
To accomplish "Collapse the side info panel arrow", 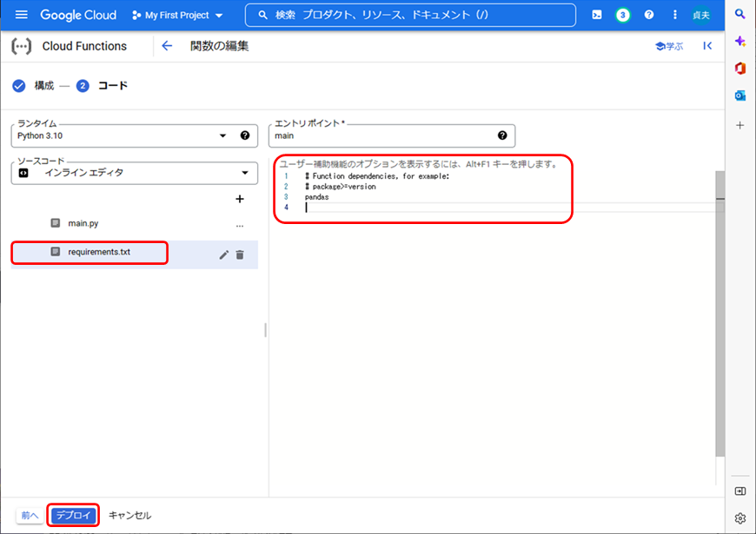I will click(x=707, y=46).
